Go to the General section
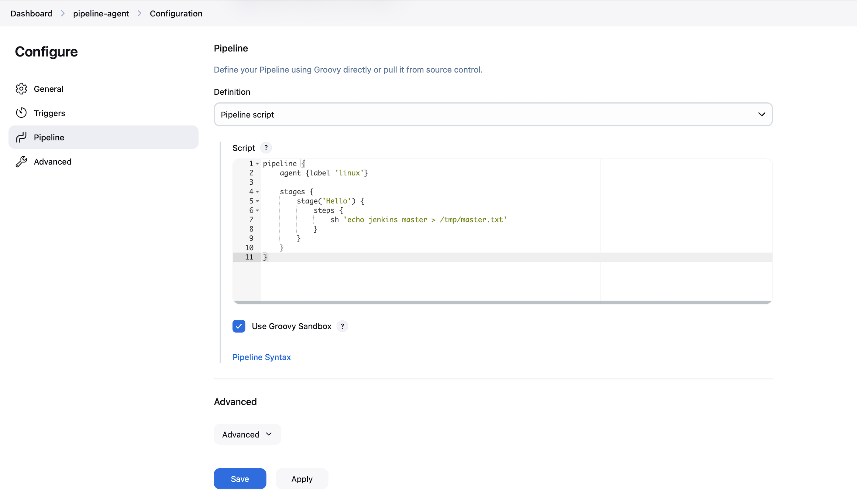The image size is (857, 504). pyautogui.click(x=103, y=89)
